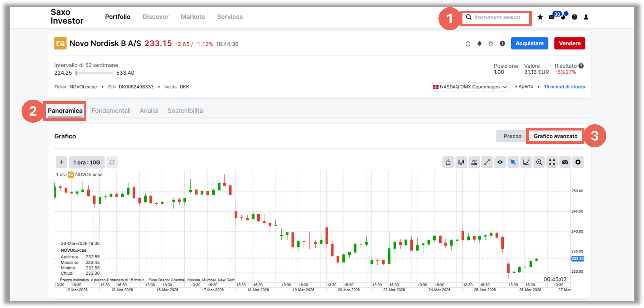This screenshot has width=644, height=308.
Task: Click the Grafico section heading
Action: pyautogui.click(x=65, y=136)
